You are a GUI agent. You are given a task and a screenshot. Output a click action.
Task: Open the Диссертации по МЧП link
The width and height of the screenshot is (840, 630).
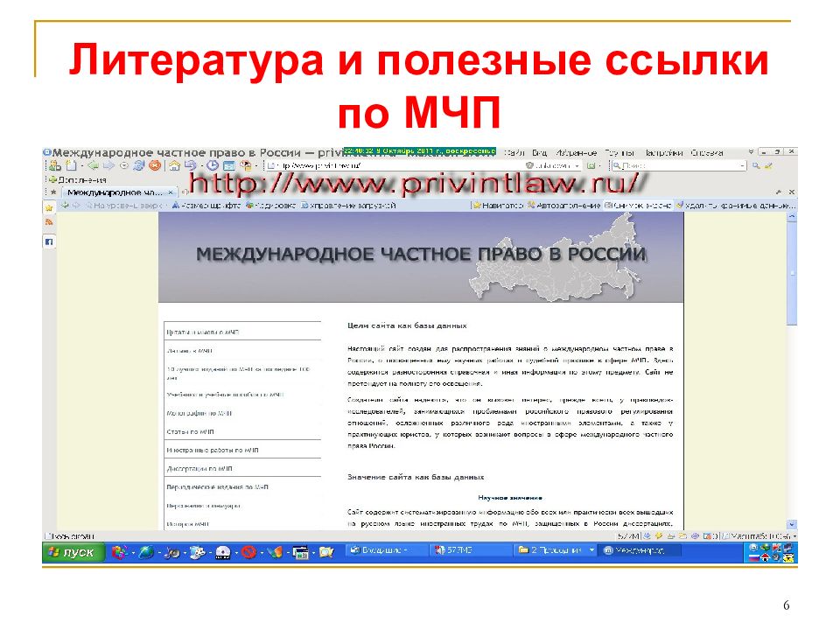coord(199,469)
